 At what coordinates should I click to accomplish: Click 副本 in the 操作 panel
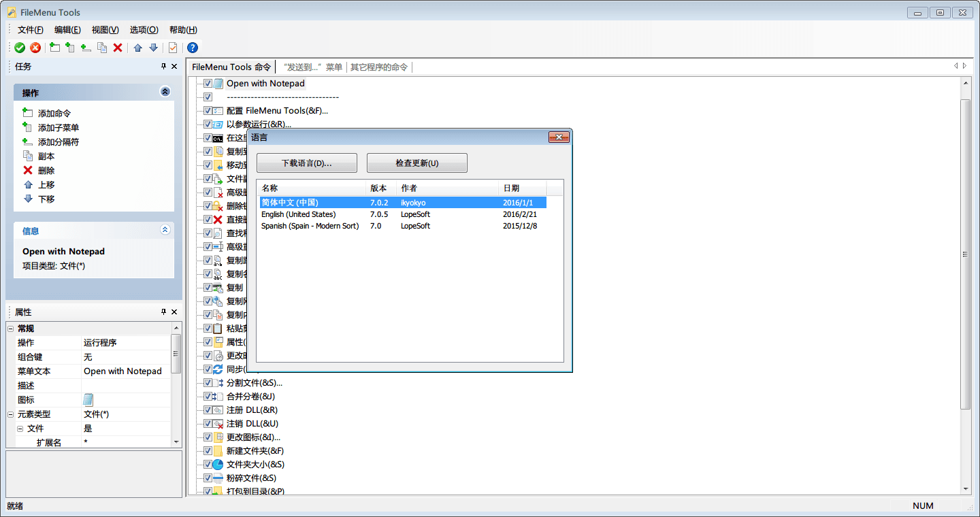coord(46,156)
